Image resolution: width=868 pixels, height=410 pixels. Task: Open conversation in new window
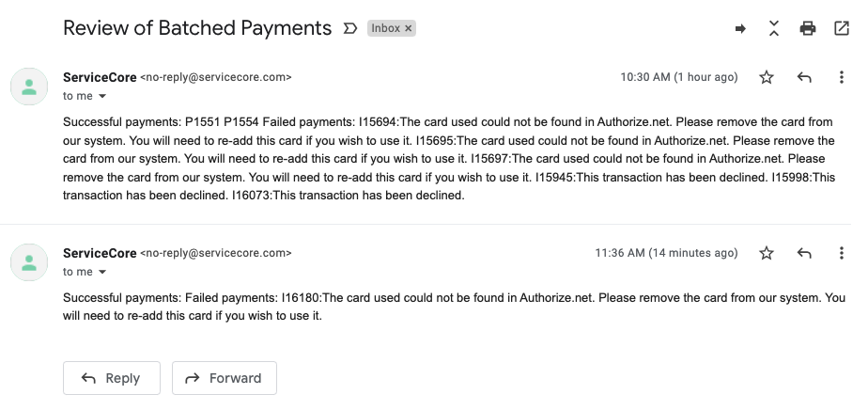click(842, 28)
